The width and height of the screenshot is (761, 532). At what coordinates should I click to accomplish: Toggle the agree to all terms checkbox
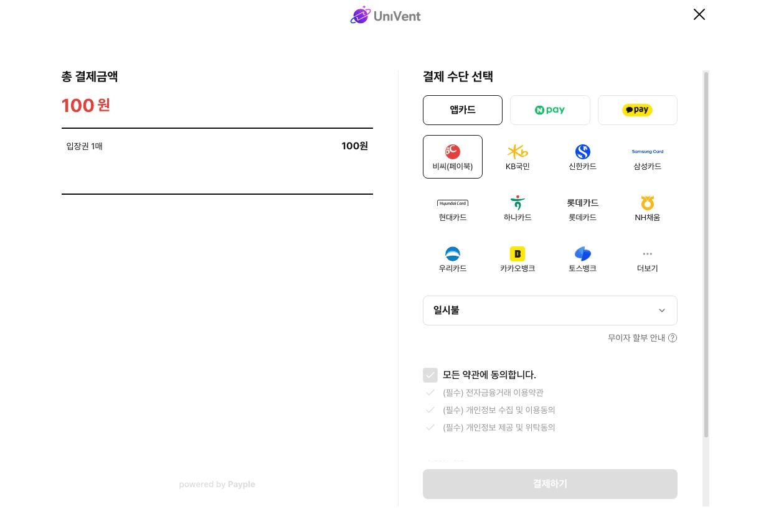click(430, 375)
